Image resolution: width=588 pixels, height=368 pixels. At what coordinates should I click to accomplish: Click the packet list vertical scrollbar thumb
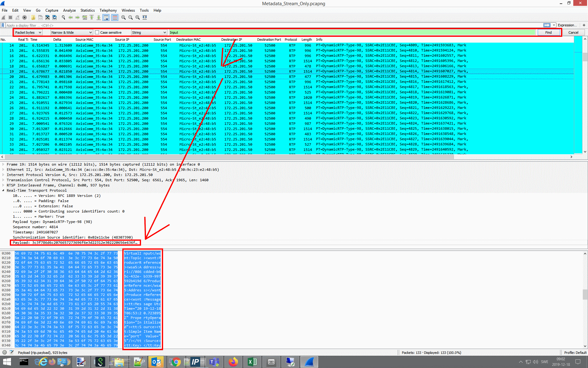pyautogui.click(x=585, y=57)
